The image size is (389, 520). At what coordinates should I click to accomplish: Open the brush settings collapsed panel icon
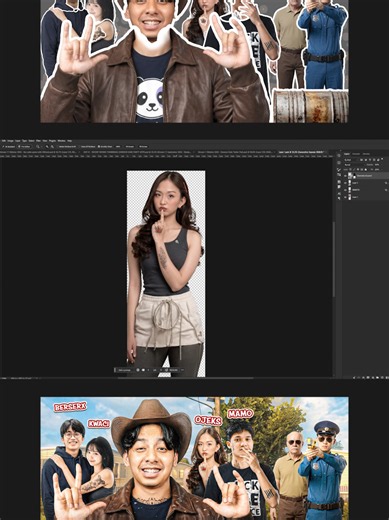click(x=339, y=170)
